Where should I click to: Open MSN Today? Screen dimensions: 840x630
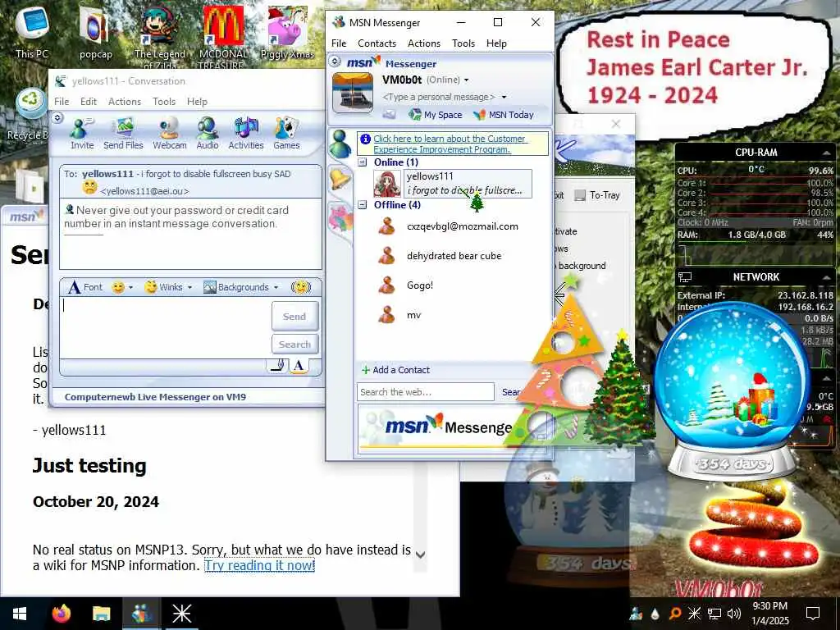pos(504,115)
